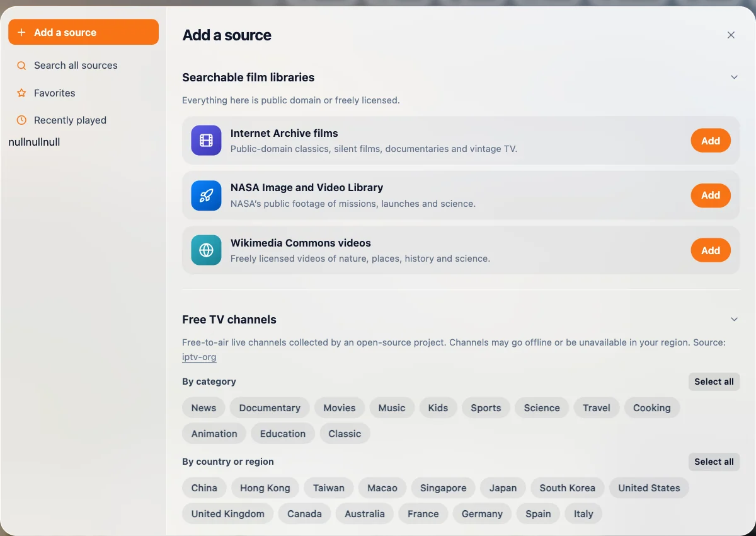Screen dimensions: 756x536
Task: Click the star icon beside Favorites
Action: [x=21, y=93]
